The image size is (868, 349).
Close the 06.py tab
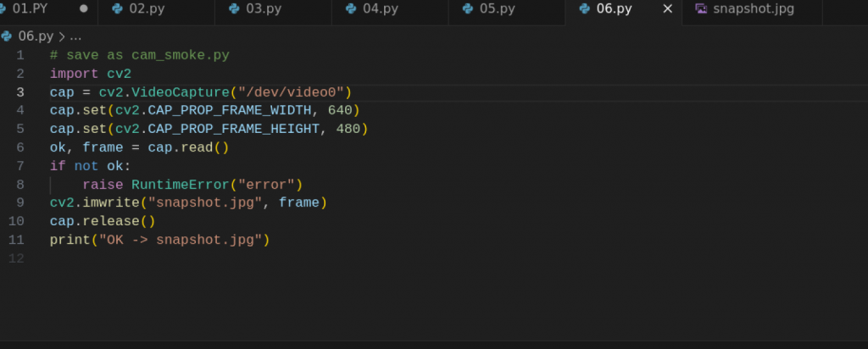click(x=668, y=9)
